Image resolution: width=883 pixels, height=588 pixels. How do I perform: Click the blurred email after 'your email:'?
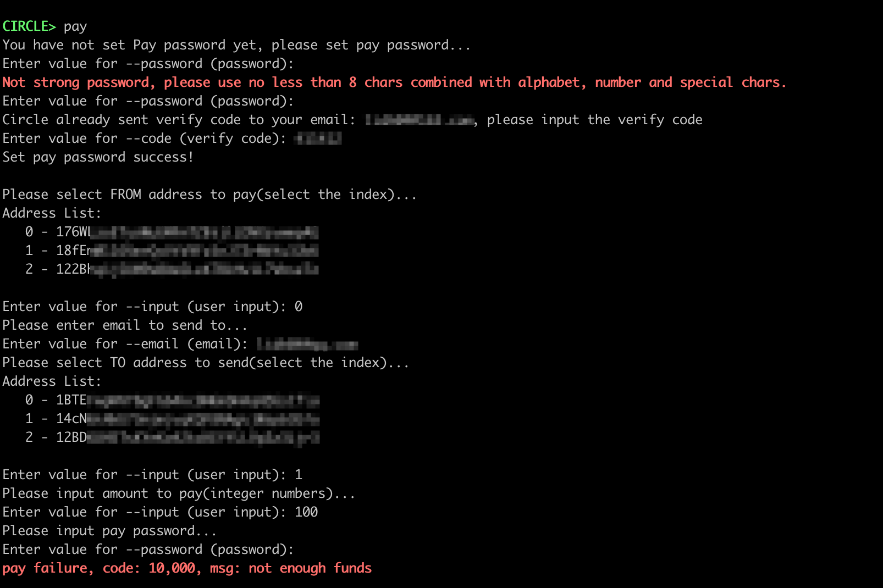(420, 120)
